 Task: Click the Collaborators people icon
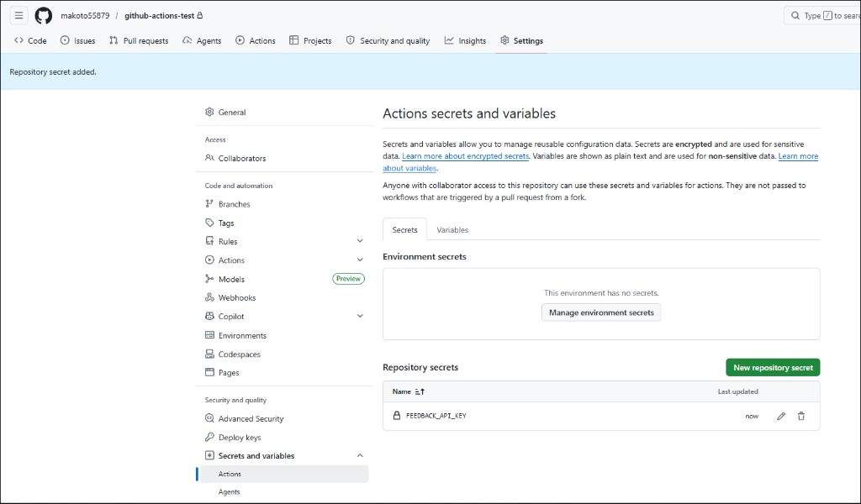[209, 158]
